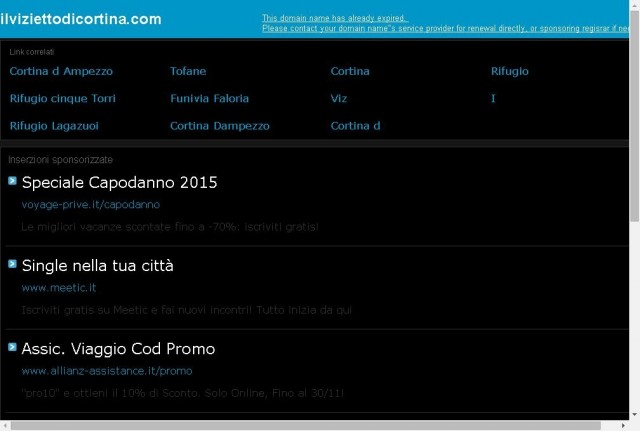
Task: Click the single-letter I link
Action: (493, 98)
